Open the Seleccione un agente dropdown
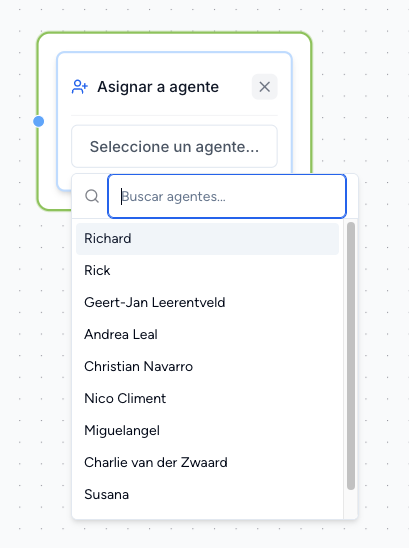Image resolution: width=409 pixels, height=548 pixels. tap(174, 146)
